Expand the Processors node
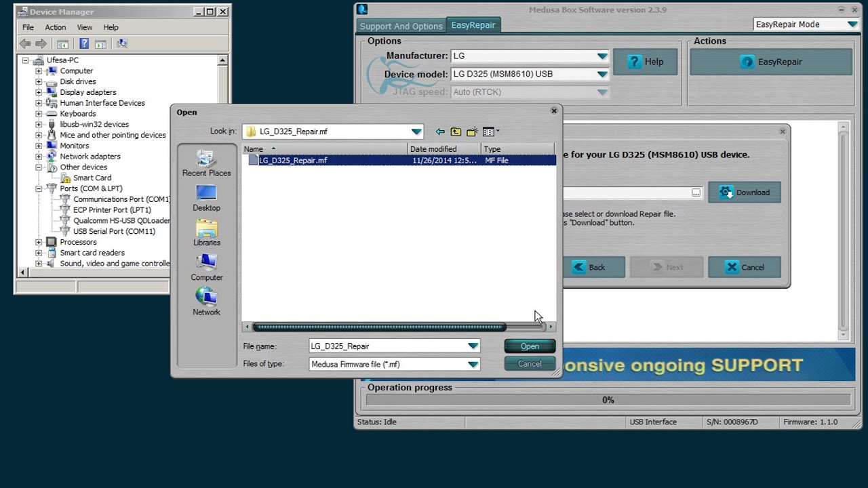This screenshot has width=868, height=488. coord(39,242)
